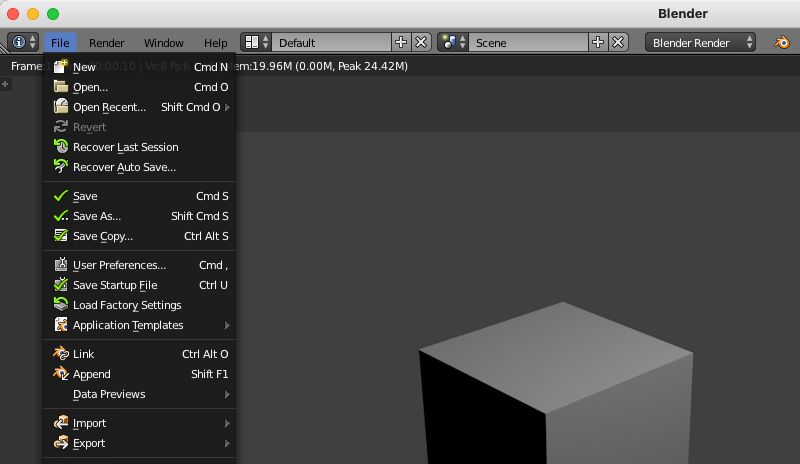Click the Scene name field
800x464 pixels.
click(529, 42)
